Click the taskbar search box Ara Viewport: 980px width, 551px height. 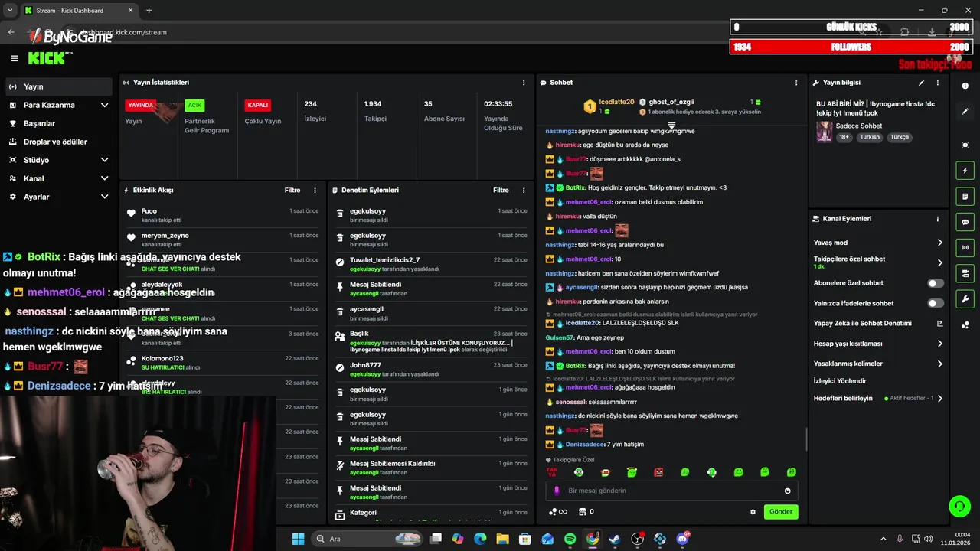367,539
